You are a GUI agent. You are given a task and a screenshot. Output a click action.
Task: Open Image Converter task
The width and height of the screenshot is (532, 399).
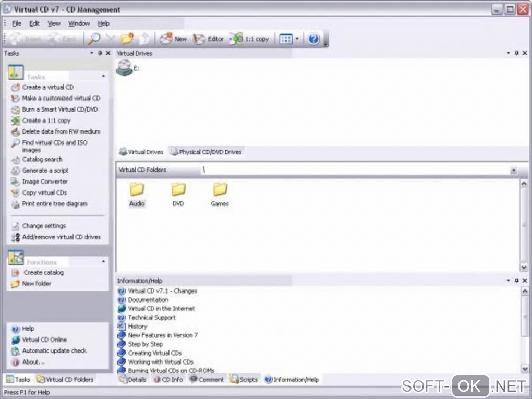(x=39, y=182)
